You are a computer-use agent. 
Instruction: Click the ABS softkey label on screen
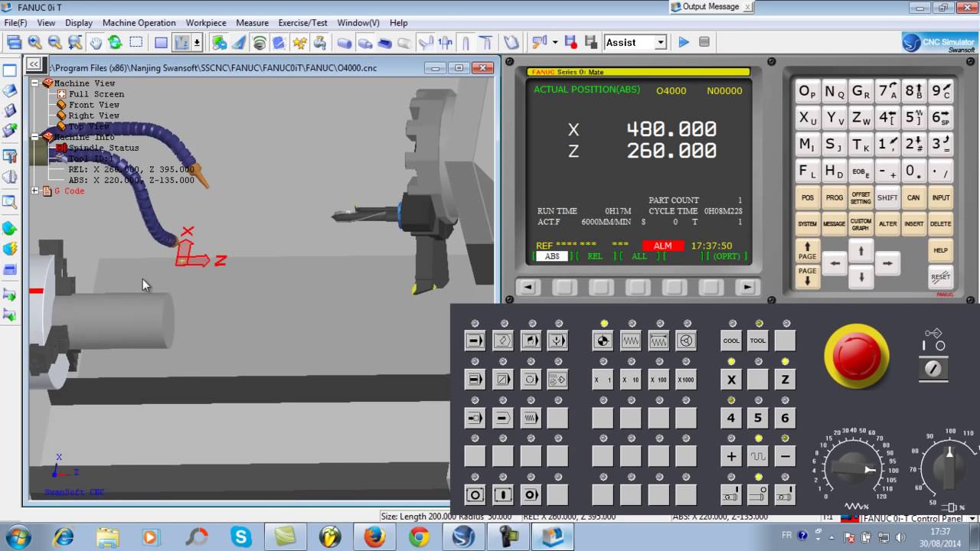pos(552,256)
